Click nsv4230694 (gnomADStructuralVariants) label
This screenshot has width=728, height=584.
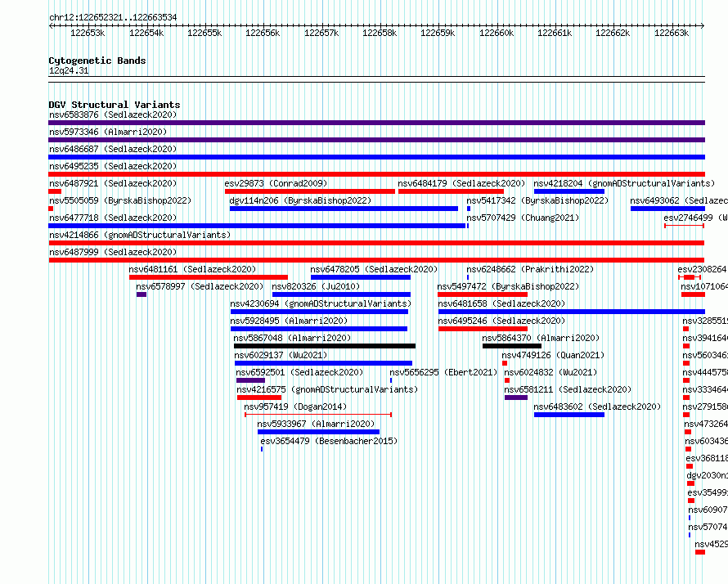point(321,303)
